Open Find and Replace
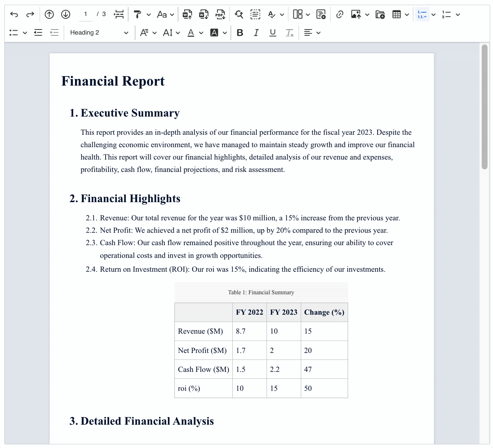 click(x=239, y=15)
